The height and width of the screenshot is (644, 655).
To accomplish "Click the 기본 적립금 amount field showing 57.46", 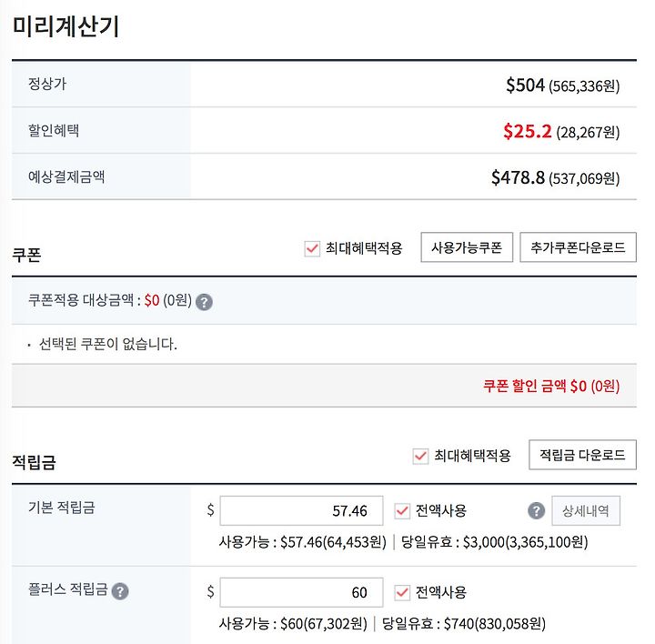I will [x=301, y=510].
